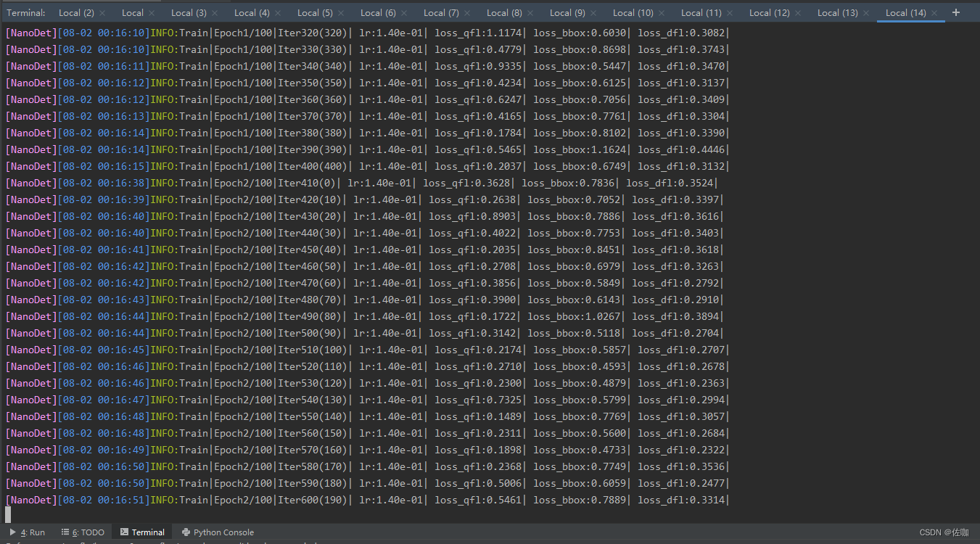Close the Local (4) terminal tab

278,13
